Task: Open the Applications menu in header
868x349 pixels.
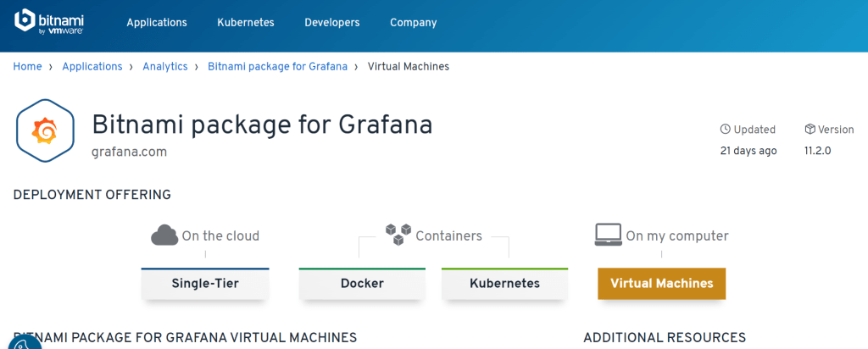Action: coord(157,23)
